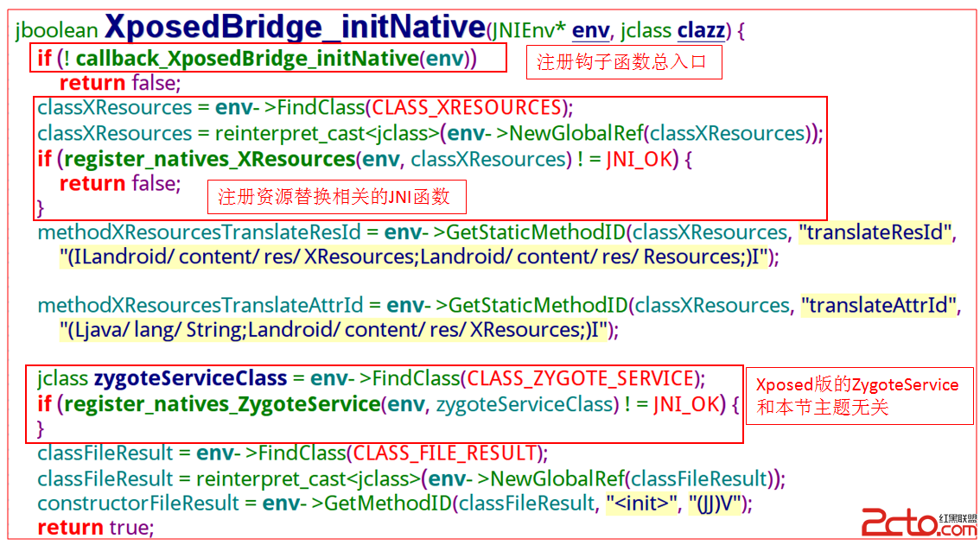Select the 'clazz' parameter name
The height and width of the screenshot is (545, 980).
701,30
